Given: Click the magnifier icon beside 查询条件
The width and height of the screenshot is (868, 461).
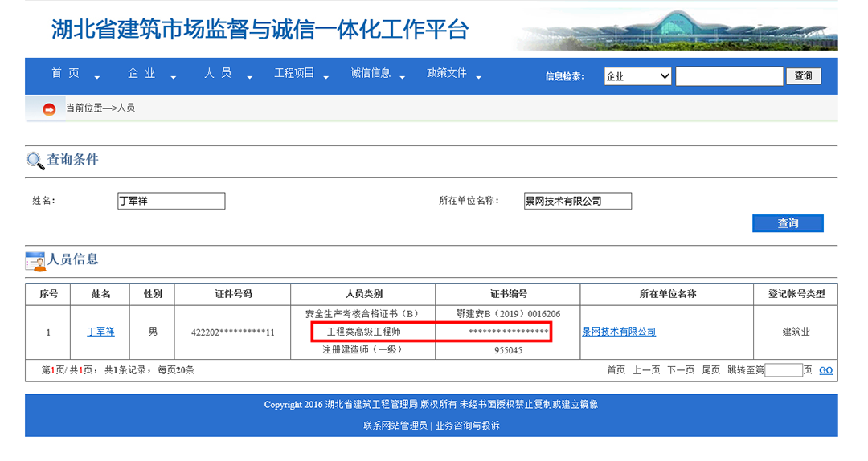Looking at the screenshot, I should (x=35, y=161).
